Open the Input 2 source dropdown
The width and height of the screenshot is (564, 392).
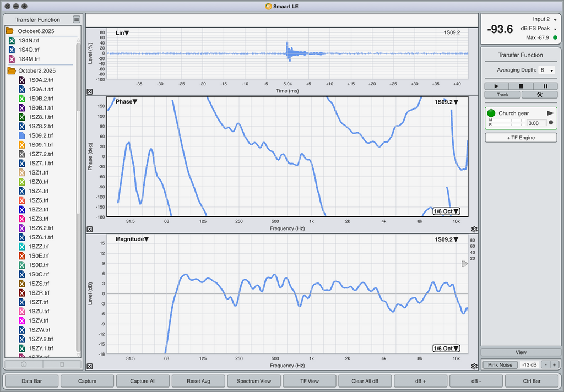544,20
